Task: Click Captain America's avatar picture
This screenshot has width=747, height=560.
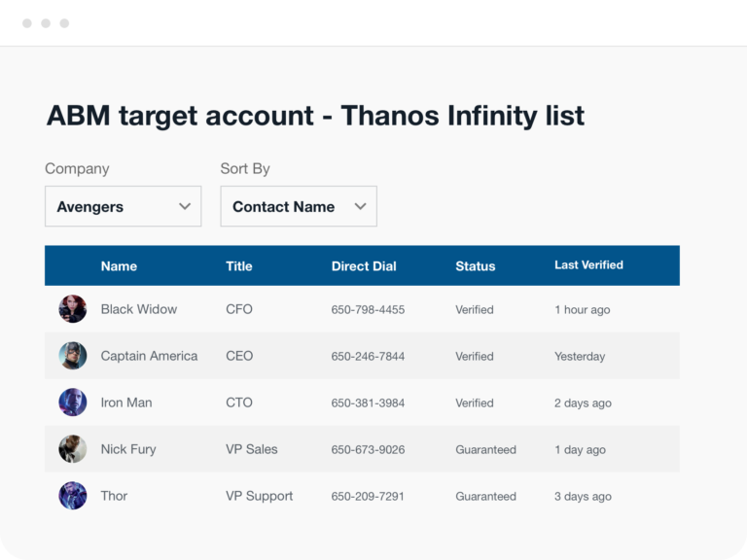Action: point(72,356)
